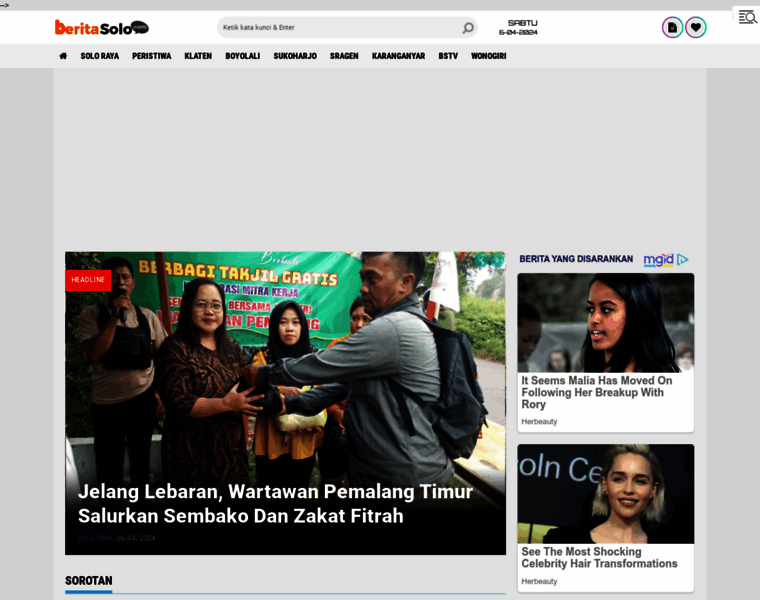The image size is (760, 600).
Task: Click the ad choices triangle icon
Action: 683,260
